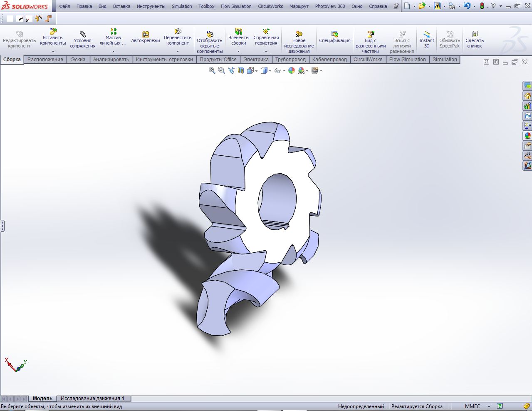Open dropdown under Массив линейных

[x=113, y=52]
